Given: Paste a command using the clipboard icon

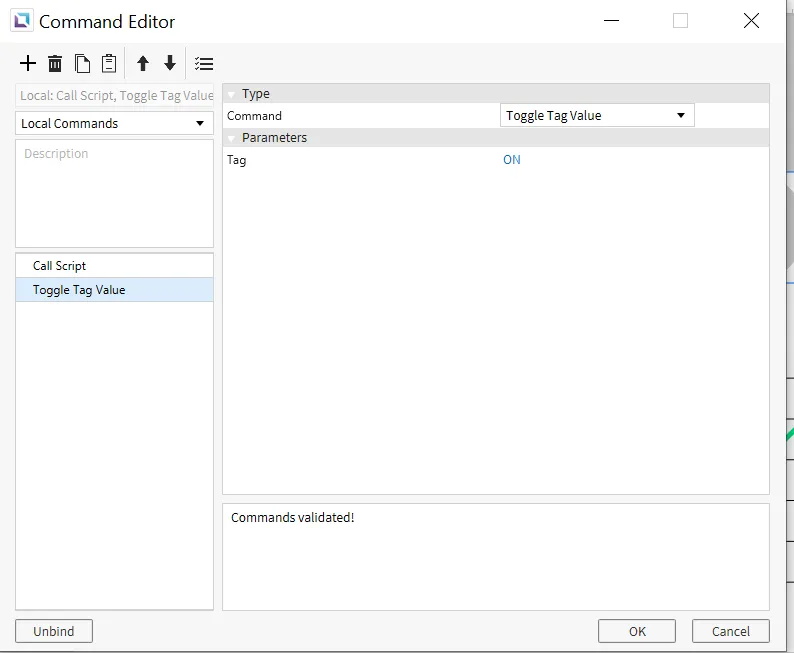Looking at the screenshot, I should tap(109, 64).
